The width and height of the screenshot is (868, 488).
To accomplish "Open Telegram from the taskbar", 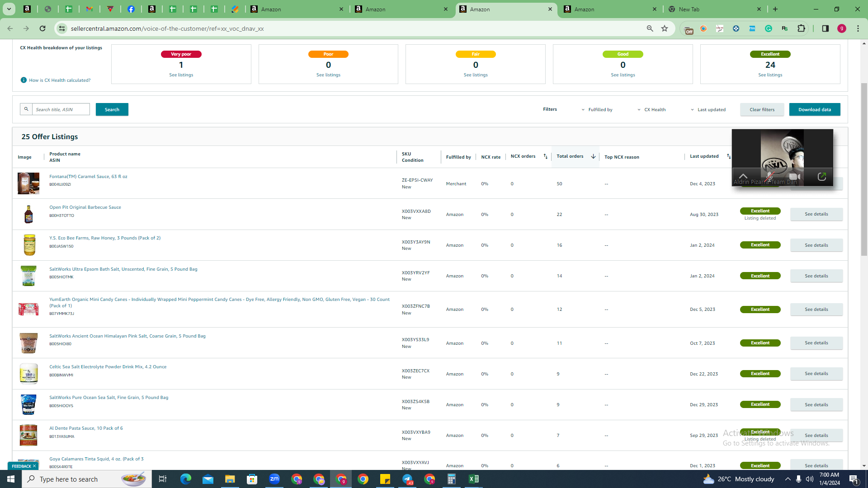I will point(407,479).
